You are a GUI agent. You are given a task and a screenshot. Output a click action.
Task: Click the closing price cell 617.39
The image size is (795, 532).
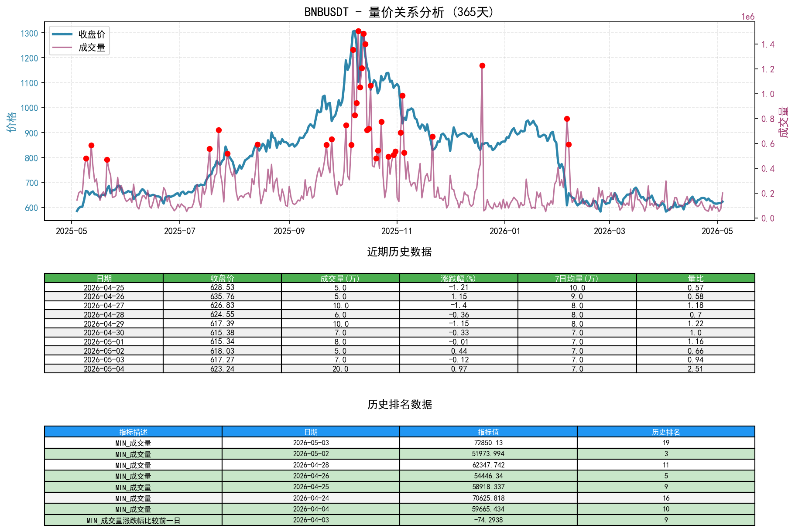click(x=222, y=324)
